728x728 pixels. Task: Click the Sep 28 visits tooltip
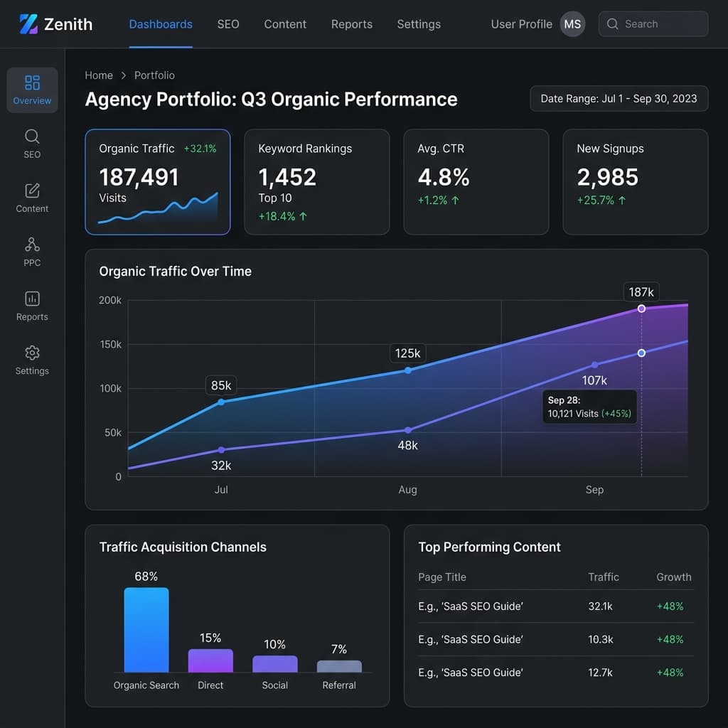[x=589, y=407]
